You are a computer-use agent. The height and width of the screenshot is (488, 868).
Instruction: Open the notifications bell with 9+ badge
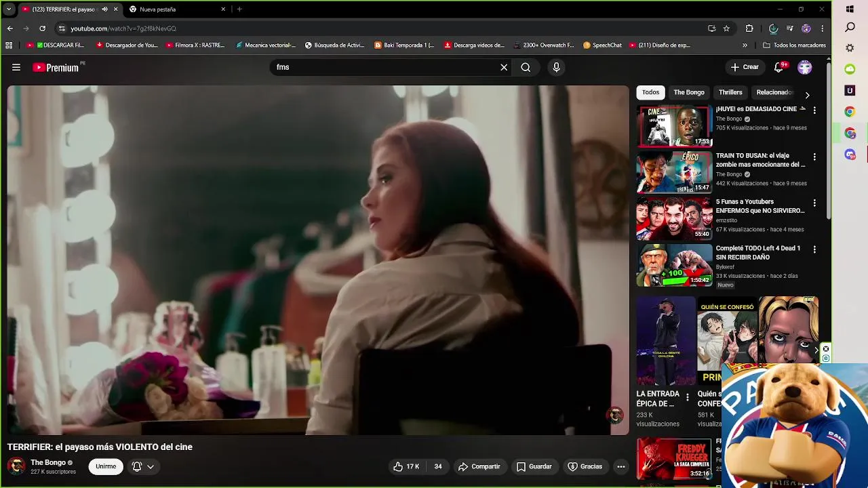[779, 67]
